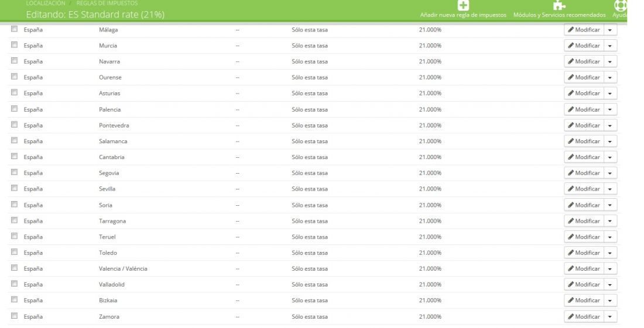Open the Segovia row dropdown arrow

tap(610, 173)
